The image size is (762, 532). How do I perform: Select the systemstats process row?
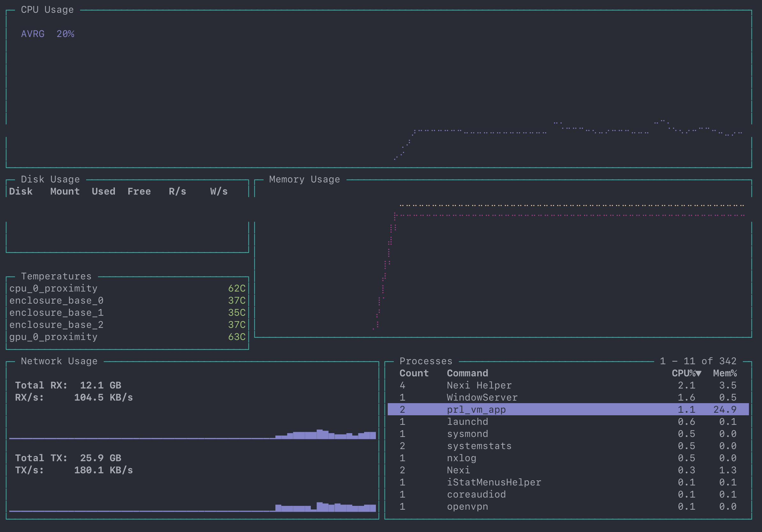point(568,446)
